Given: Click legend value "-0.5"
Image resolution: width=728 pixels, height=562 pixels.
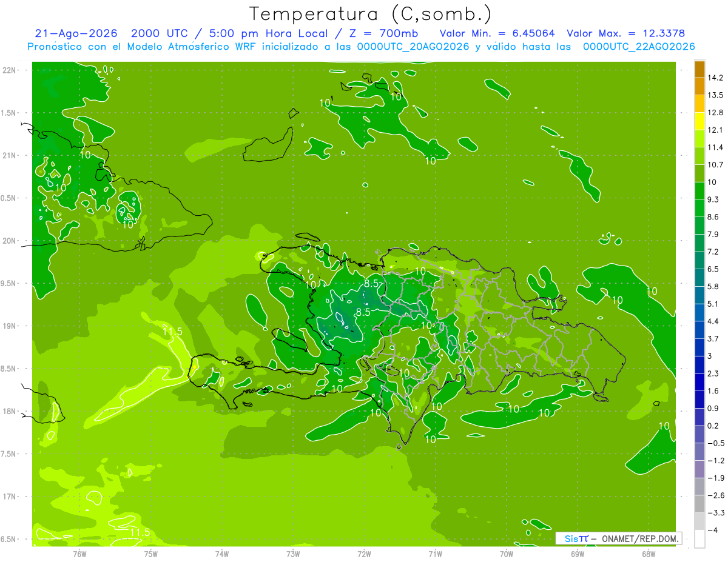Looking at the screenshot, I should point(715,443).
